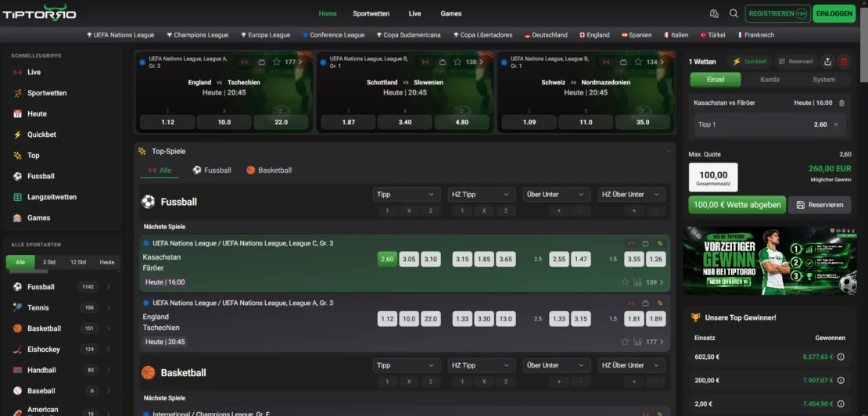Open statistics icon for Kasachstan Färöer match
Image resolution: width=868 pixels, height=416 pixels.
[x=638, y=282]
